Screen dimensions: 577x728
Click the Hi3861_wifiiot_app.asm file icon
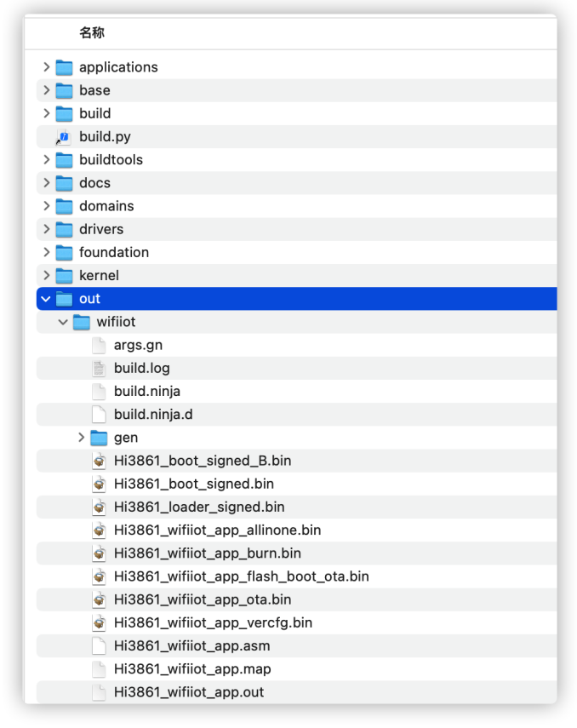tap(99, 646)
